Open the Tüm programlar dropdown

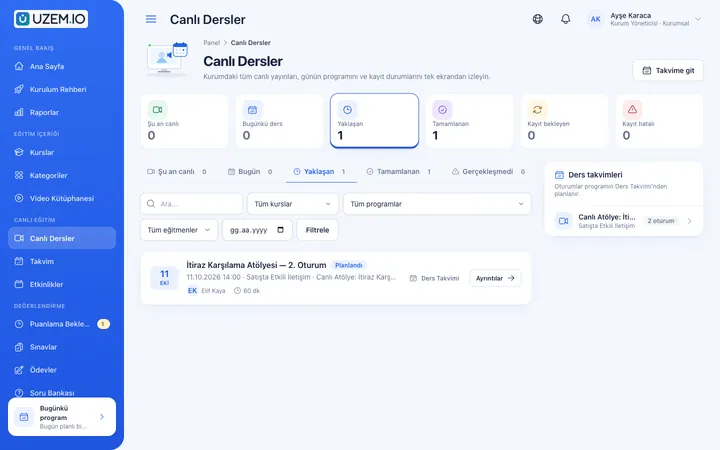point(437,204)
